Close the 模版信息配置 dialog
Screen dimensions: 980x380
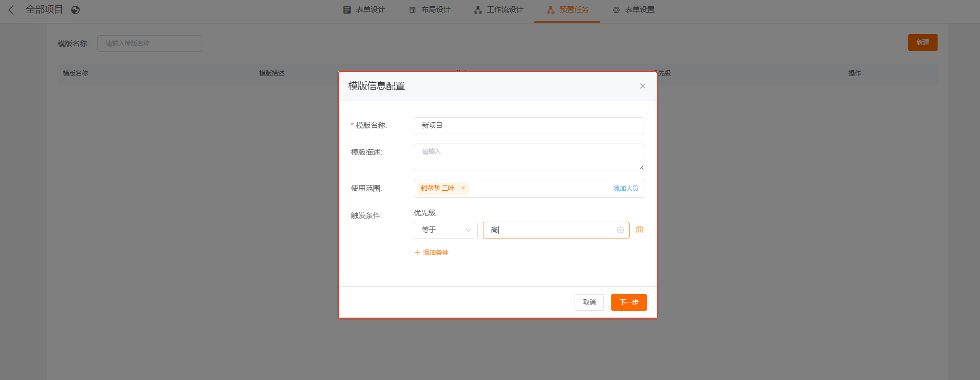(x=642, y=86)
